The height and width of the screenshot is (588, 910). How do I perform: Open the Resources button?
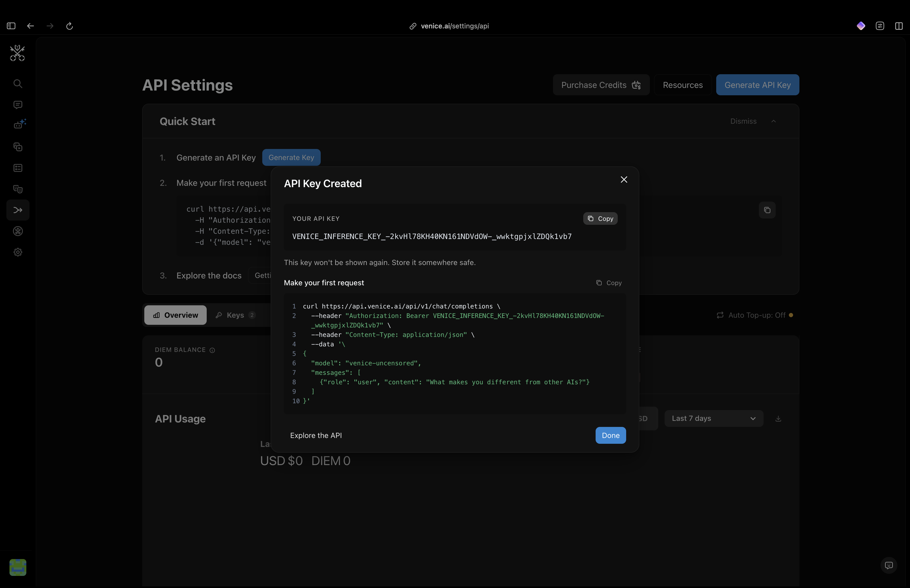tap(683, 85)
